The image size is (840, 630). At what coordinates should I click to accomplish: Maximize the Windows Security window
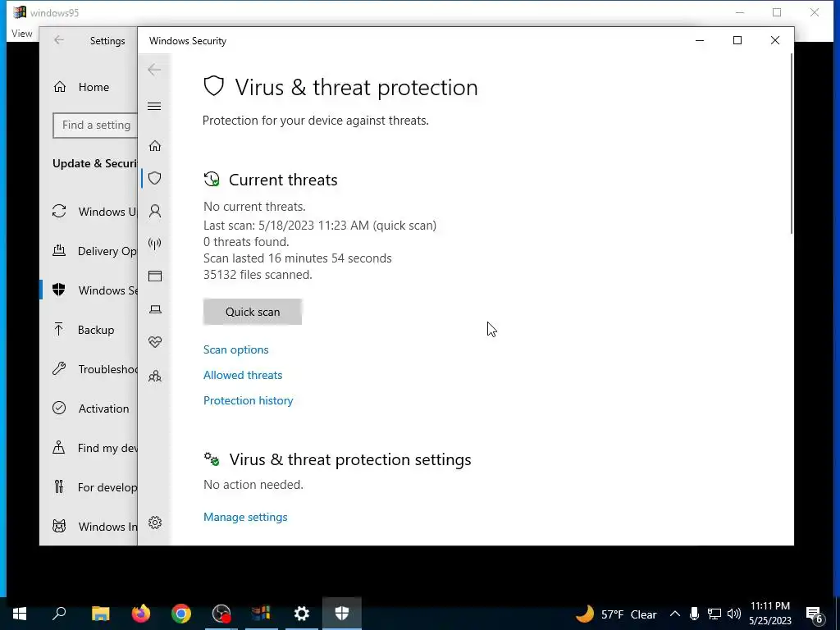tap(737, 40)
